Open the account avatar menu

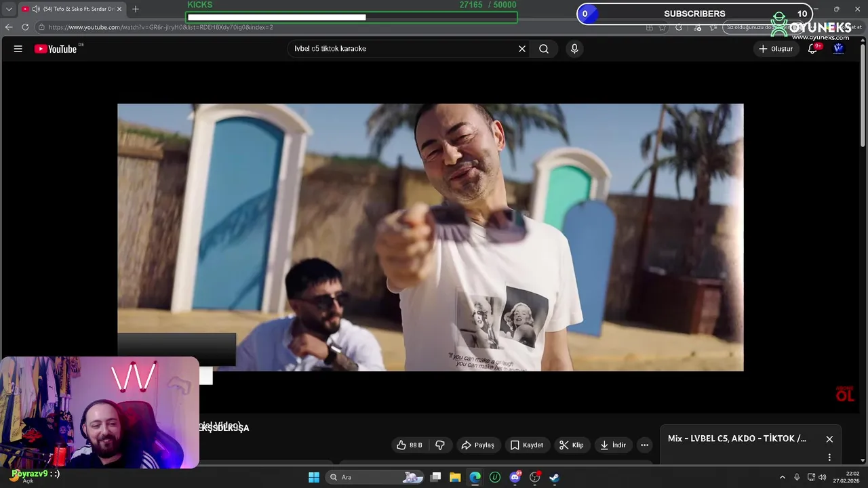[839, 49]
